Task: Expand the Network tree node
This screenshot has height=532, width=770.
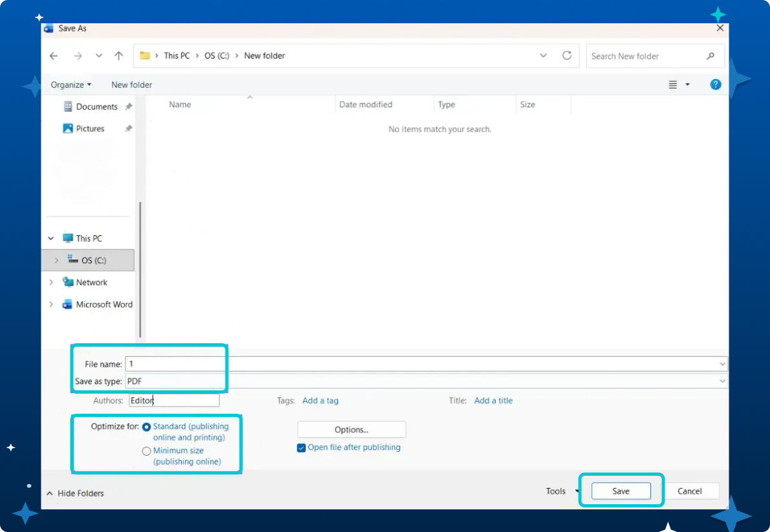Action: click(51, 282)
